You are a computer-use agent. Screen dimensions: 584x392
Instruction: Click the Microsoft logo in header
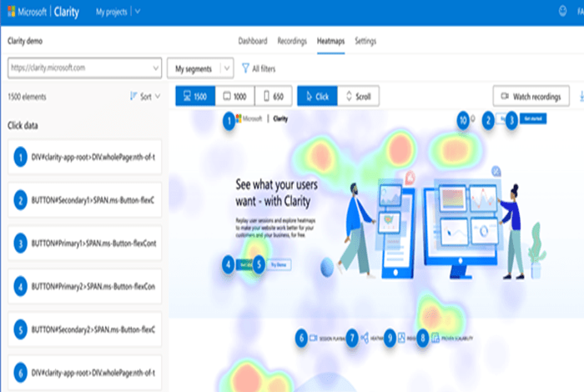(x=12, y=12)
